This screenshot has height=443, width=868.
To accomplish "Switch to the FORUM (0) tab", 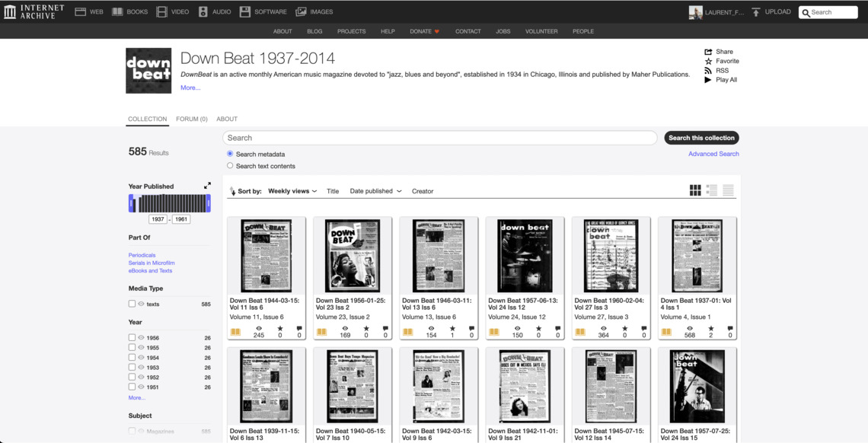I will click(x=192, y=119).
